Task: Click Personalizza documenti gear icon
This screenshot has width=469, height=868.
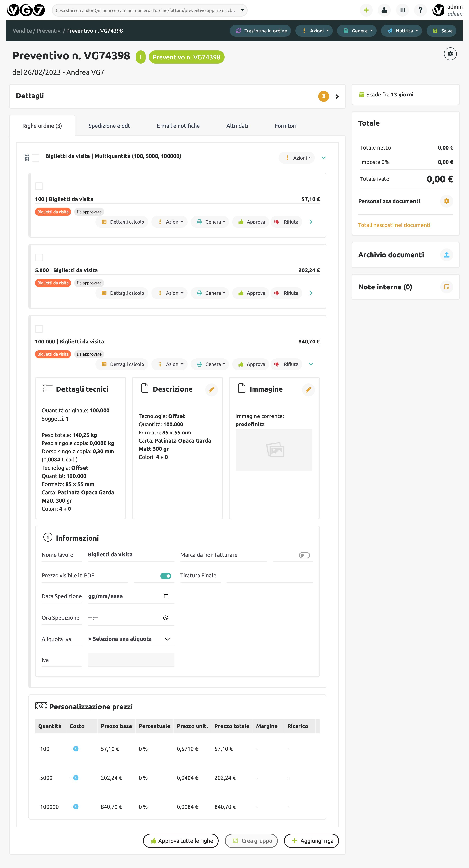Action: click(446, 201)
